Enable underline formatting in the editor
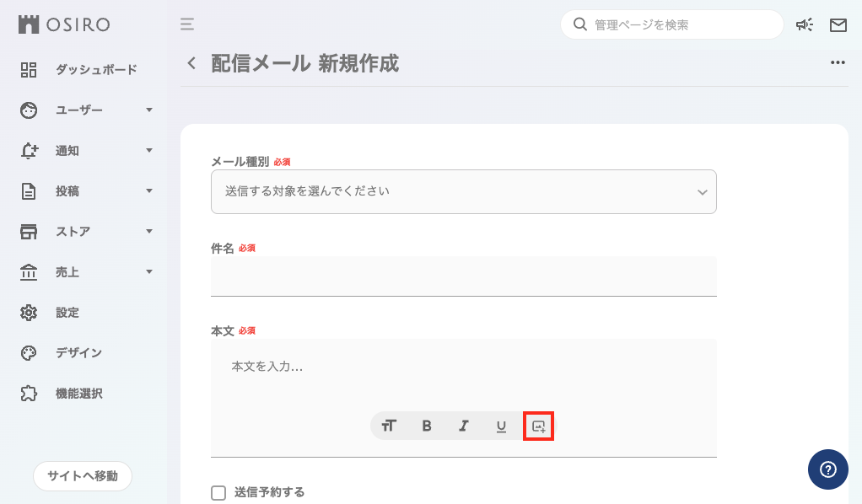This screenshot has height=504, width=862. pos(500,426)
